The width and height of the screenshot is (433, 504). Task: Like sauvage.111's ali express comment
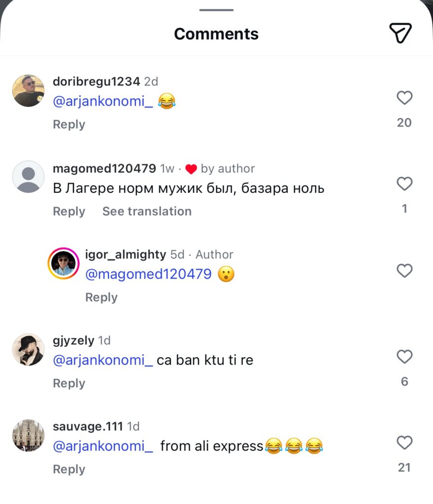click(404, 443)
